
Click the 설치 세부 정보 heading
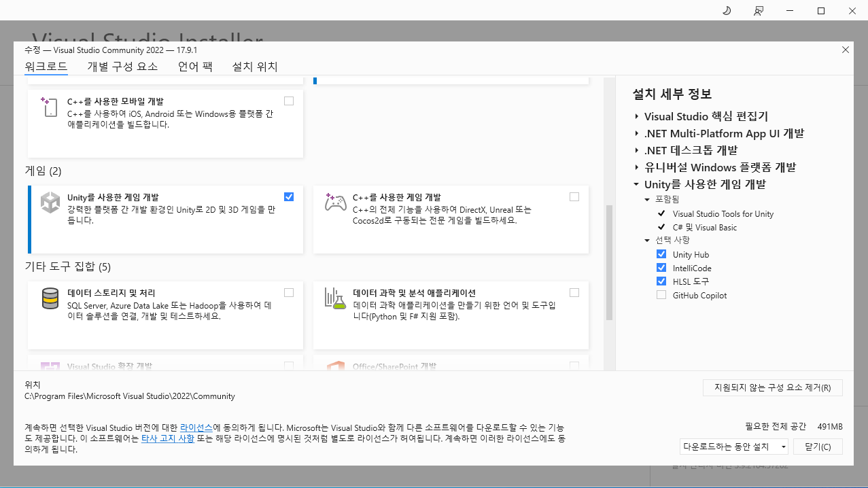(672, 94)
